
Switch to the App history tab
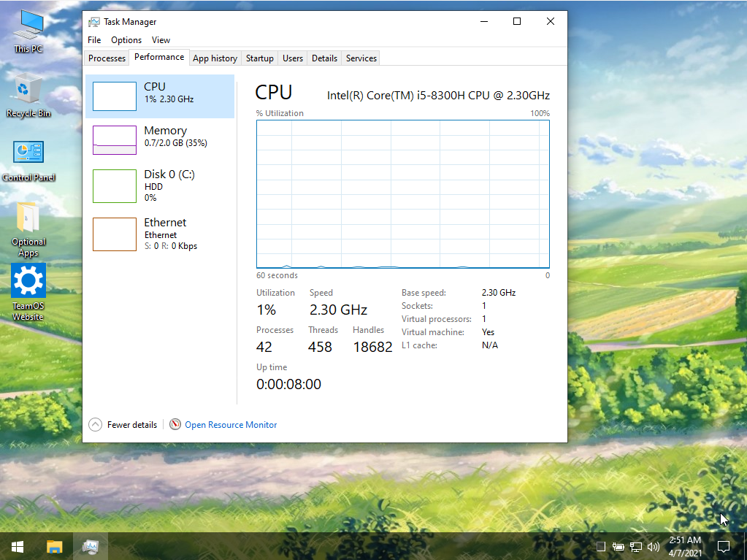click(215, 58)
